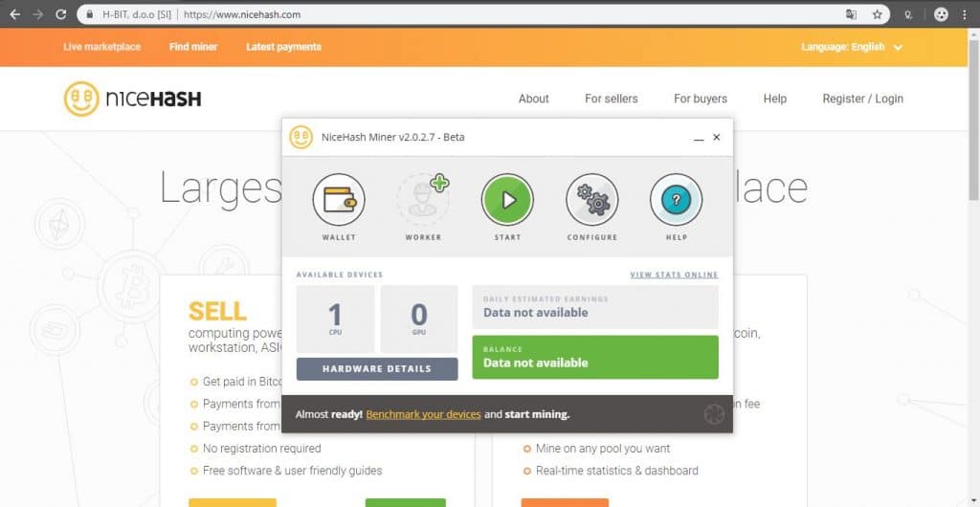Click 'Real-time statistics & dashboard' text
This screenshot has height=507, width=980.
pyautogui.click(x=617, y=471)
